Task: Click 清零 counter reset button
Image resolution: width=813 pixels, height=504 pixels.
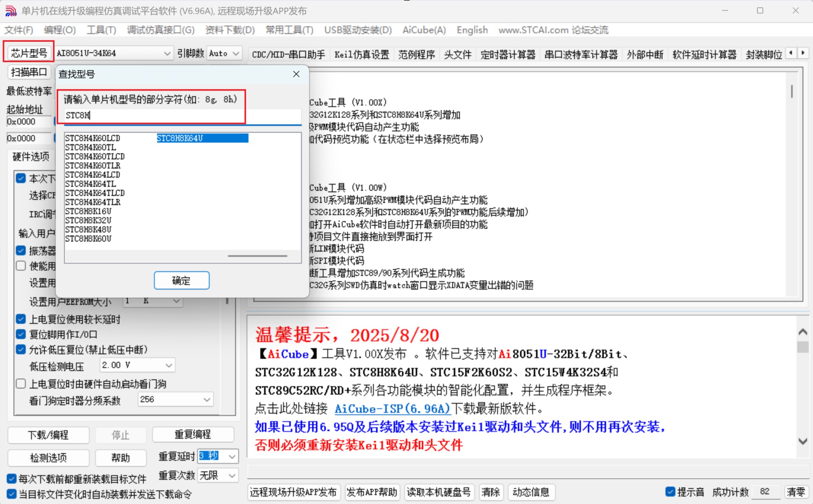Action: point(796,492)
